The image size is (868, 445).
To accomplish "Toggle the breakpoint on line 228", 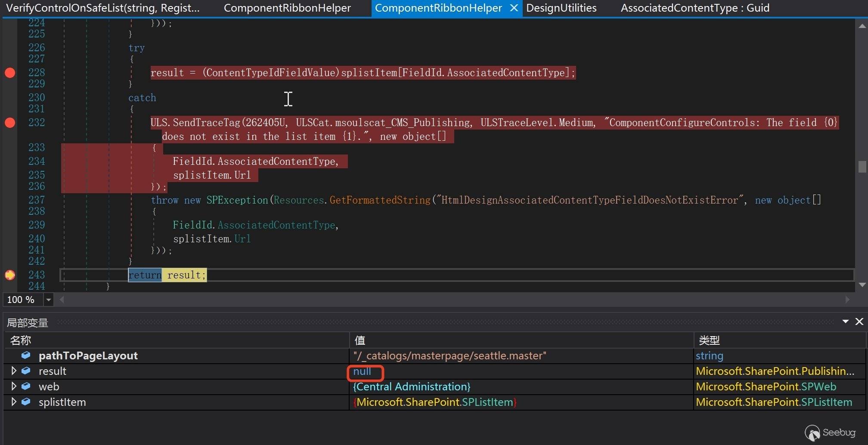I will coord(10,73).
